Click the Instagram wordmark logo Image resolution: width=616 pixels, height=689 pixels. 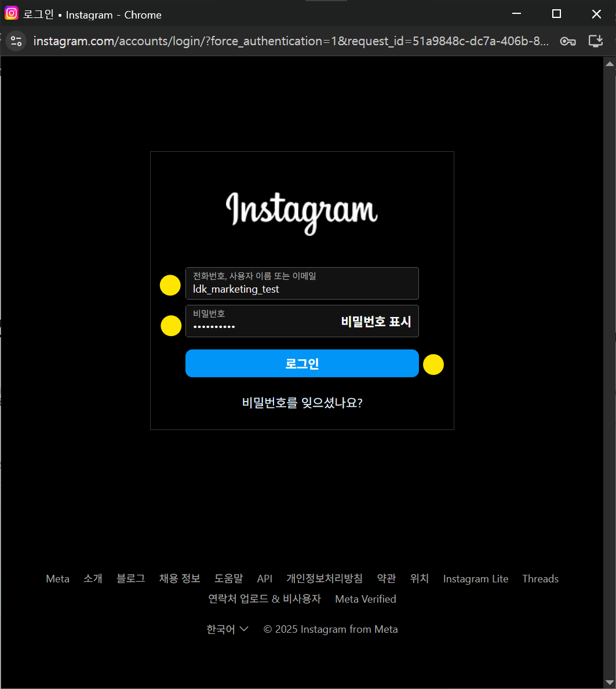point(302,213)
